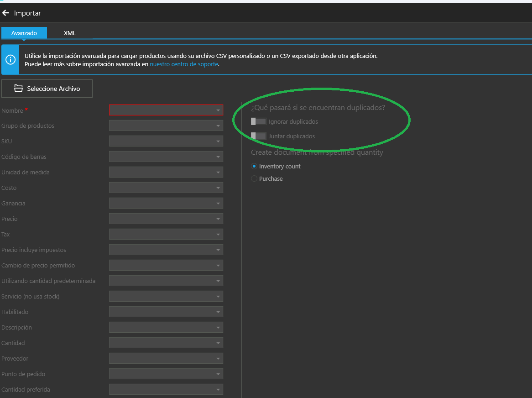Choose the Purchase radio option
Screen dimensions: 532x398
254,179
